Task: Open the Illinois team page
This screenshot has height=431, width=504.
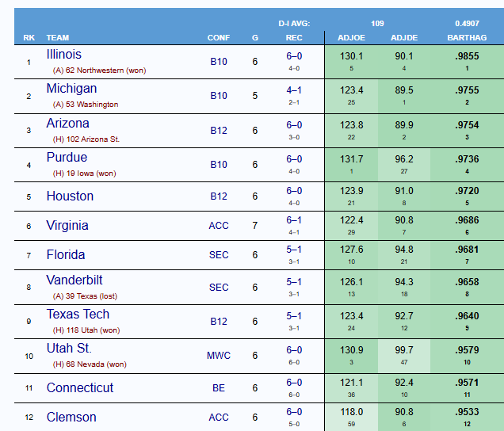Action: point(63,55)
